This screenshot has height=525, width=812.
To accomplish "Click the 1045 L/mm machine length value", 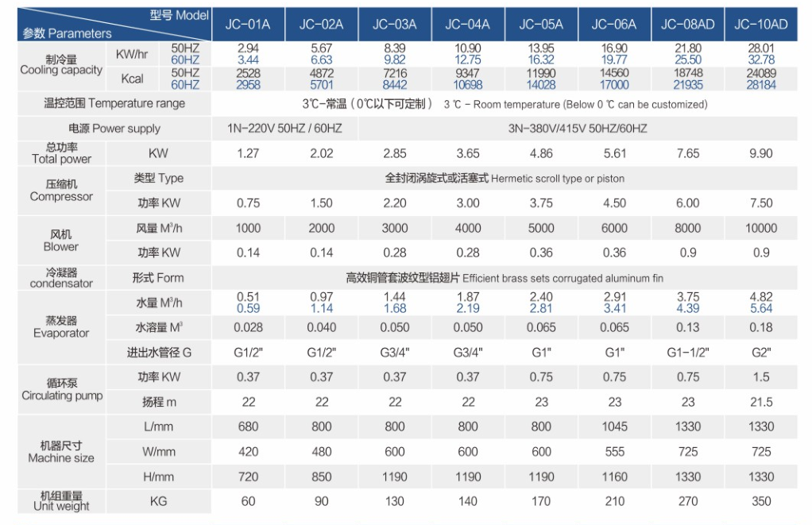I will pos(614,427).
